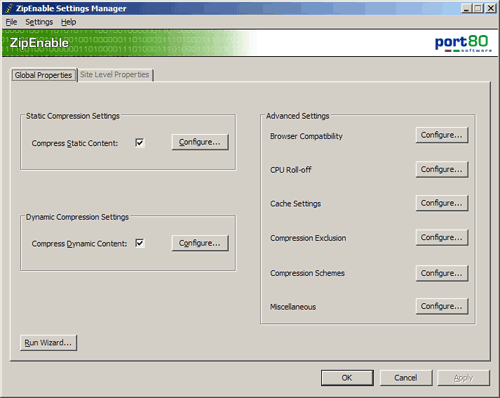Configure Compression Schemes
Viewport: 500px width, 398px height.
coord(442,273)
